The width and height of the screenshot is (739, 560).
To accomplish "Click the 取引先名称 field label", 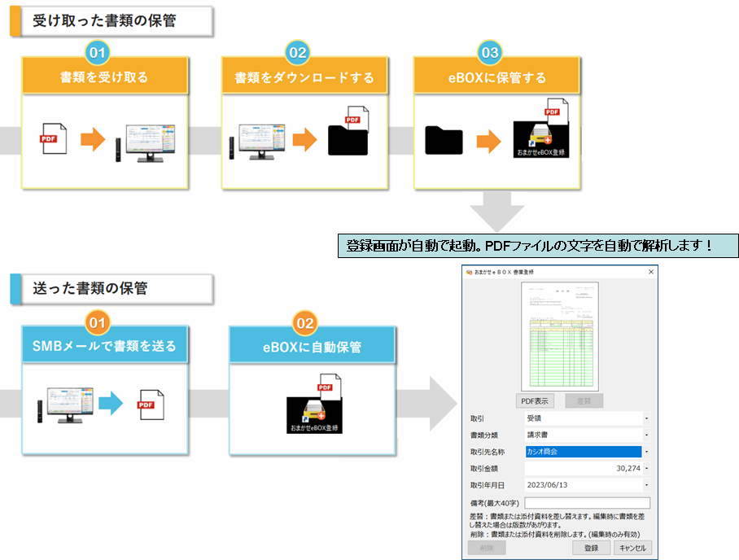I will click(x=488, y=452).
